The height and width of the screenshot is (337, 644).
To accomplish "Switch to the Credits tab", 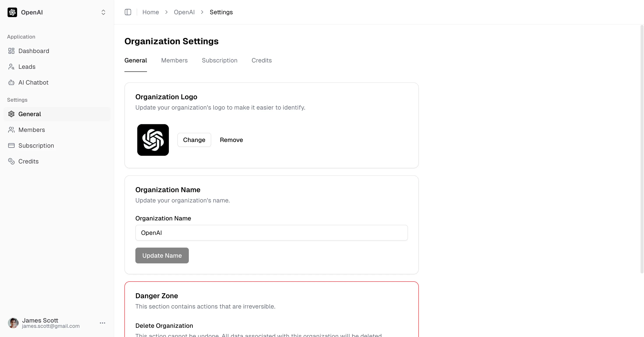I will (x=262, y=60).
